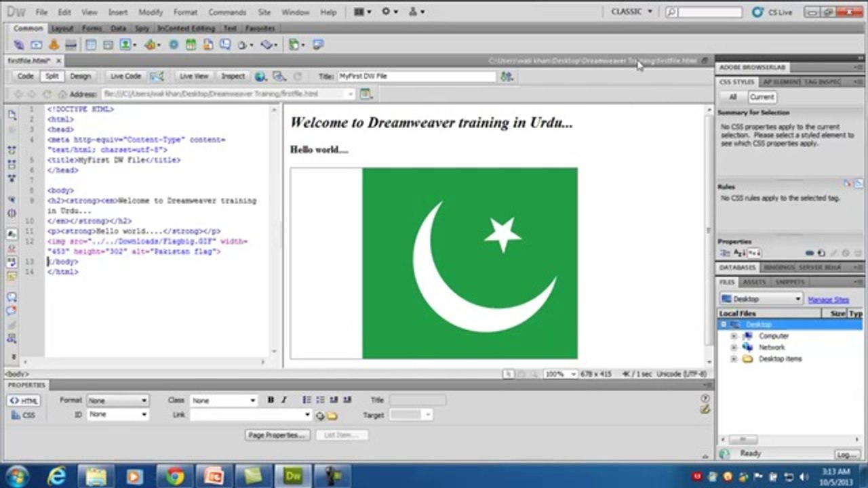Open the Site menu
This screenshot has width=868, height=488.
264,12
